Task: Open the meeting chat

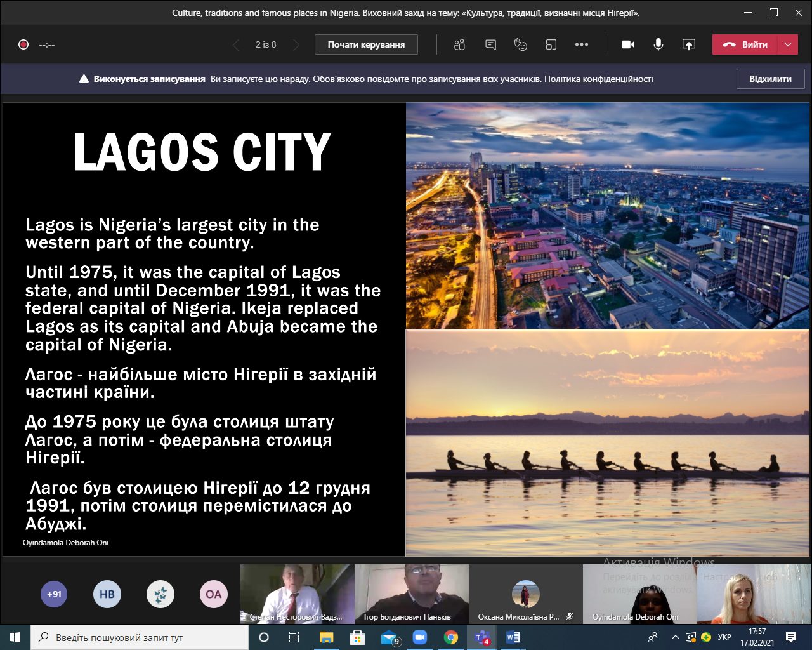Action: pyautogui.click(x=490, y=44)
